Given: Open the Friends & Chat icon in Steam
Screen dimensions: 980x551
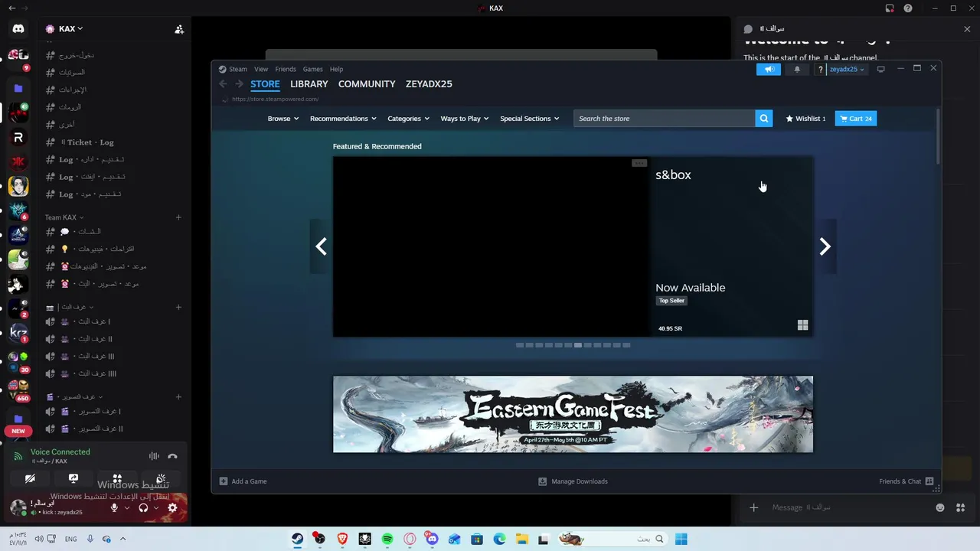Looking at the screenshot, I should 929,481.
